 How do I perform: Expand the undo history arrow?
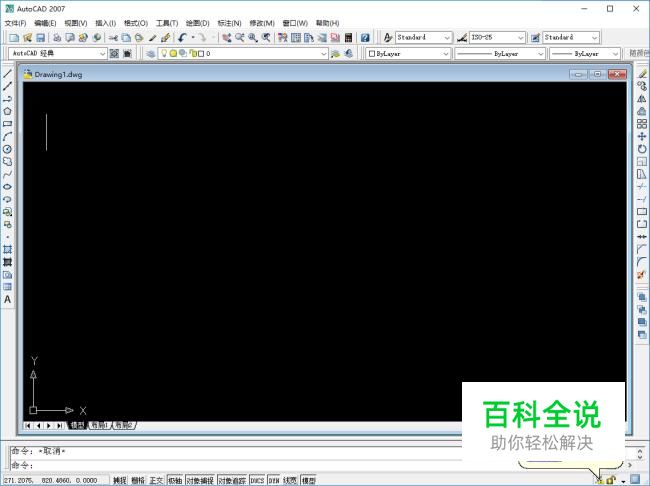tap(193, 38)
